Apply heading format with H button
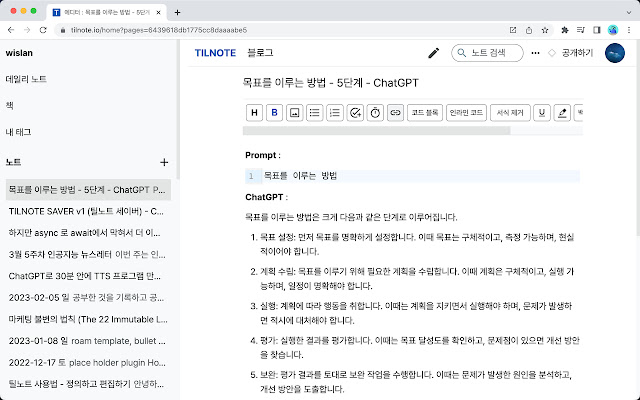 (x=254, y=113)
